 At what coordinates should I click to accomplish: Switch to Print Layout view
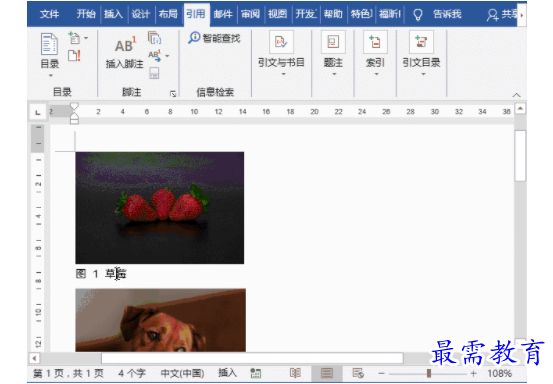327,373
